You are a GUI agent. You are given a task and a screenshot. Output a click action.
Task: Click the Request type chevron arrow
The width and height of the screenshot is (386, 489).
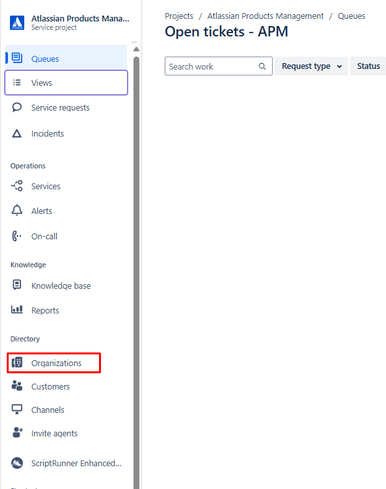coord(339,66)
